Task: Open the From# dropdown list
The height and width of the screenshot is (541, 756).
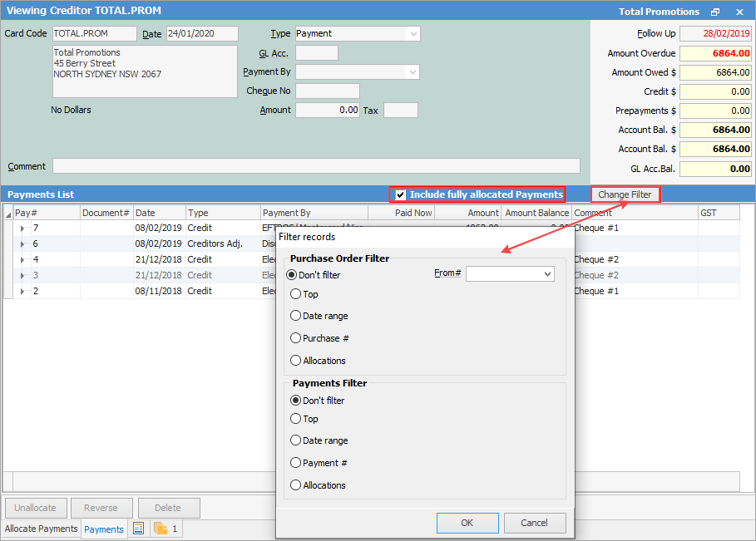Action: tap(546, 274)
